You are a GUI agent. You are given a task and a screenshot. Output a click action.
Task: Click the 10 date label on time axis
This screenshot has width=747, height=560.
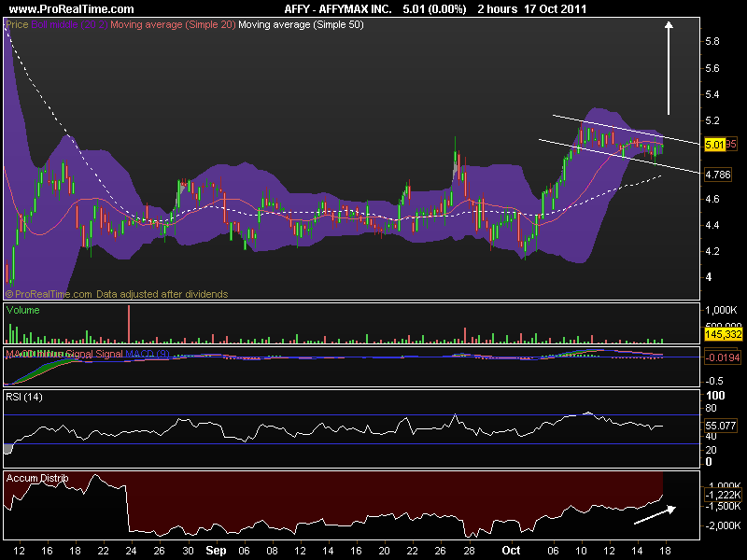click(x=581, y=551)
